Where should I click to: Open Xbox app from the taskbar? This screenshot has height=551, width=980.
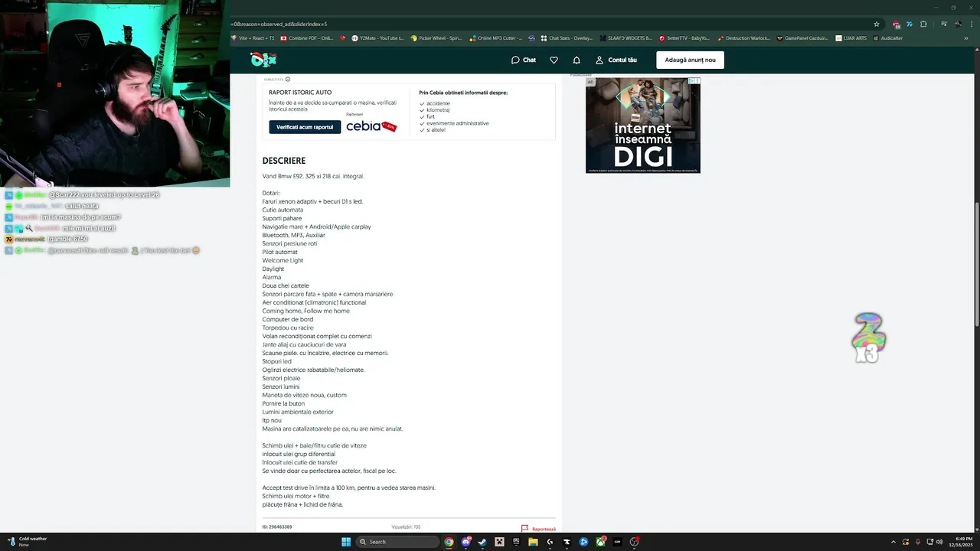tap(600, 542)
